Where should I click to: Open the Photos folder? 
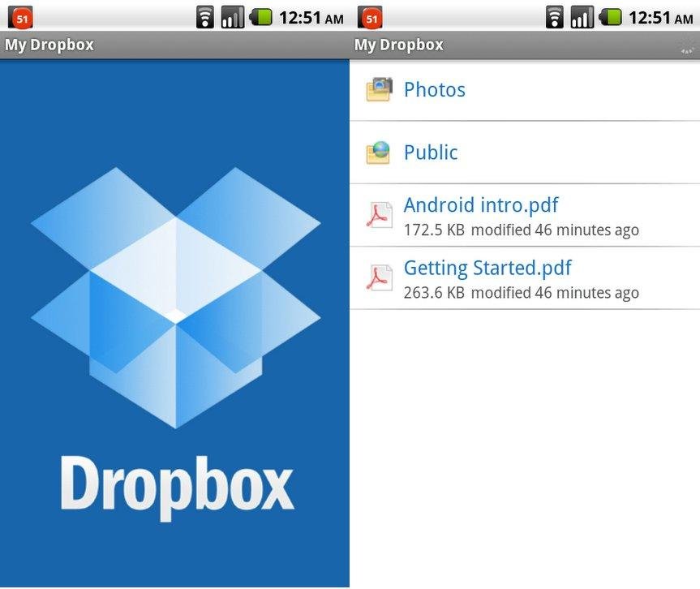525,90
